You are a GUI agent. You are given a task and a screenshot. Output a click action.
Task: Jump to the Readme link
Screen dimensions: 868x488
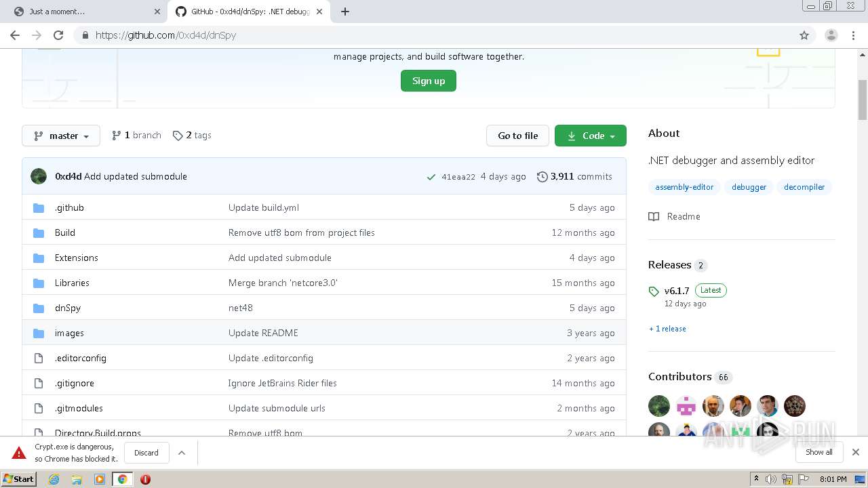[675, 216]
